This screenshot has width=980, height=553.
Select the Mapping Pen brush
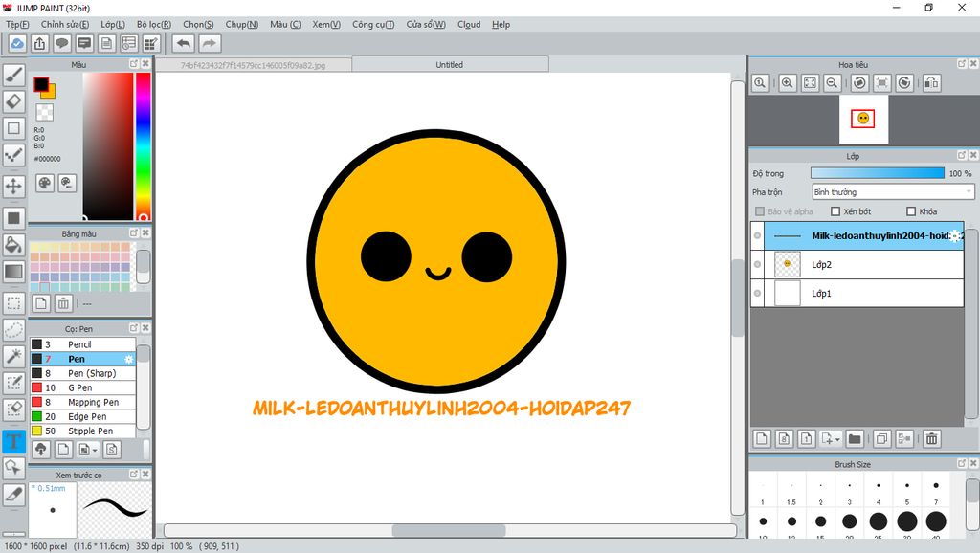tap(82, 402)
